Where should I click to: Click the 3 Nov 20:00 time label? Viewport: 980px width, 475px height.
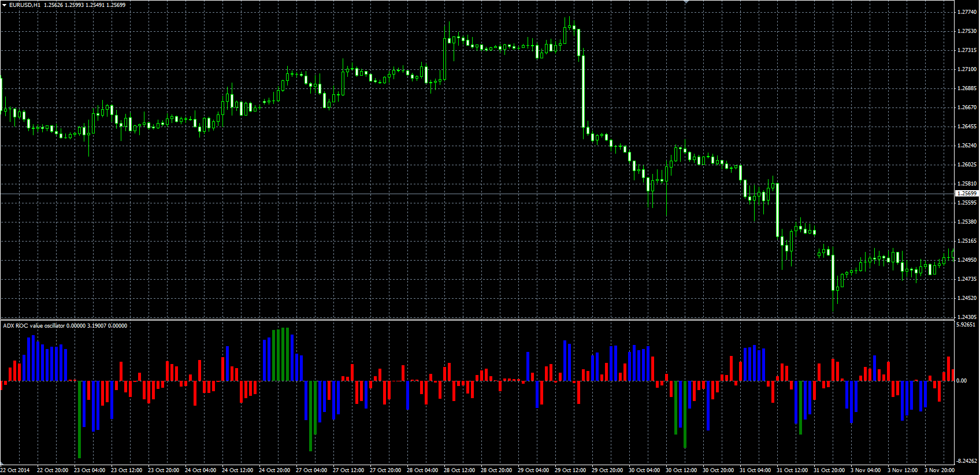[x=940, y=470]
